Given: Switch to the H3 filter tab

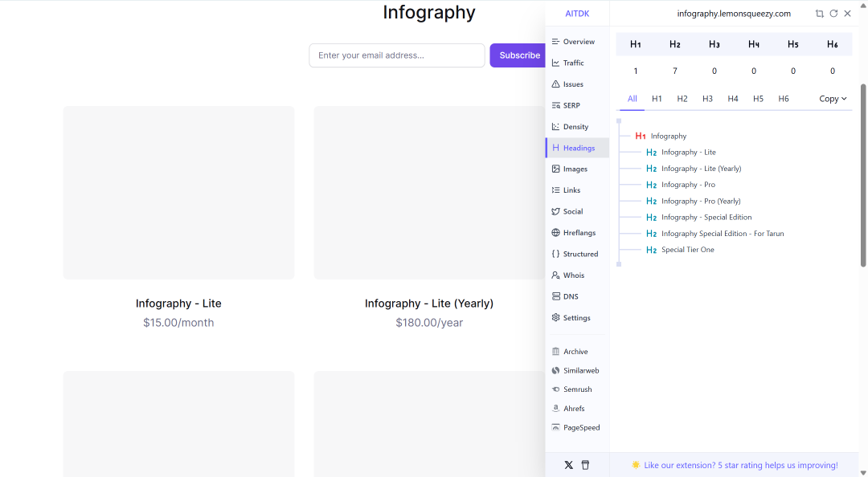Looking at the screenshot, I should (707, 99).
